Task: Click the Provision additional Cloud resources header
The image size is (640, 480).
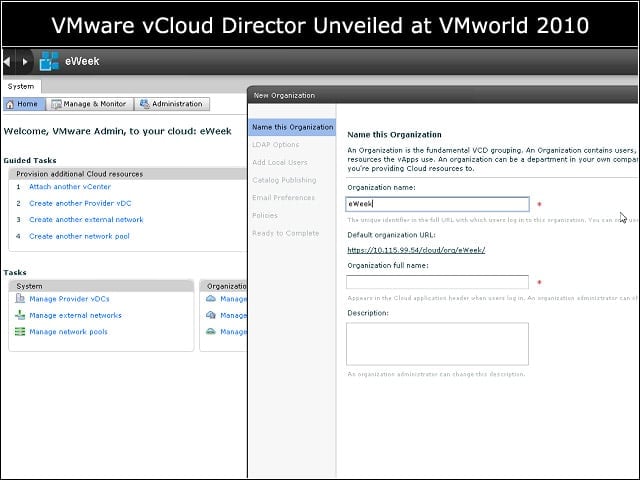Action: click(127, 174)
